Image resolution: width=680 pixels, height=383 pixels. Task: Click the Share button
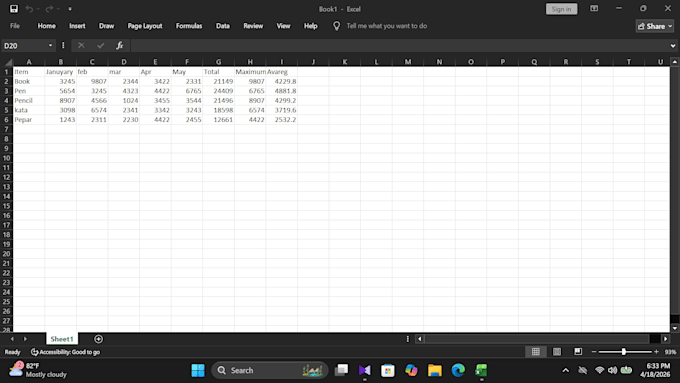coord(654,26)
